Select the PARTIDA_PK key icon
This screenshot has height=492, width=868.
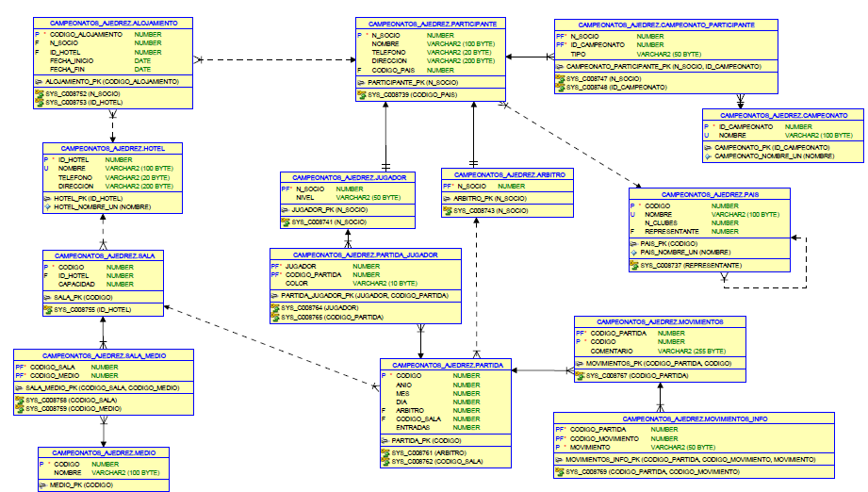[385, 441]
